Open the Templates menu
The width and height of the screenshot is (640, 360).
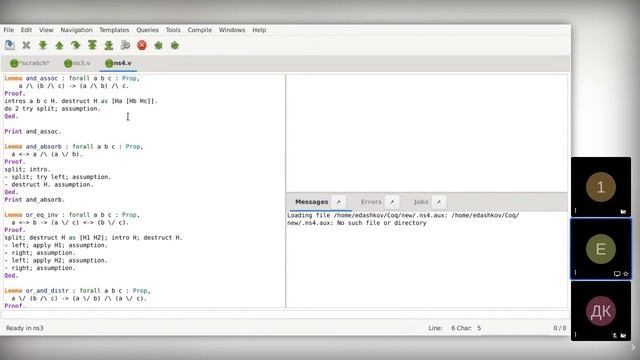pos(114,30)
